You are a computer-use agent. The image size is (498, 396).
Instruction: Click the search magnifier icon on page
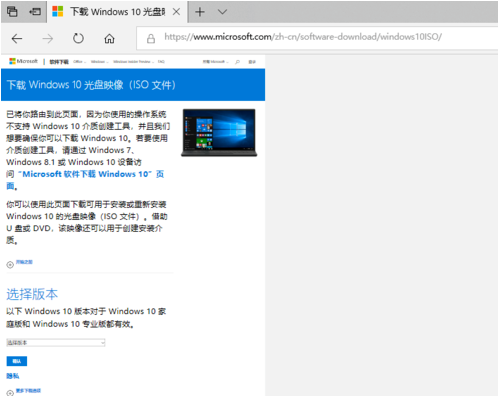tap(237, 62)
